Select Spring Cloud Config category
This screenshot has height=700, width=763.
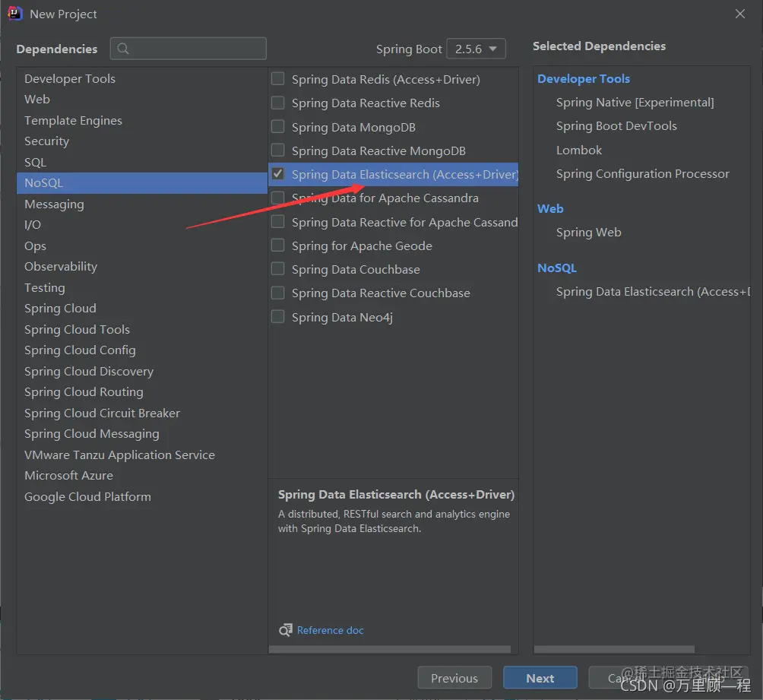(141, 350)
